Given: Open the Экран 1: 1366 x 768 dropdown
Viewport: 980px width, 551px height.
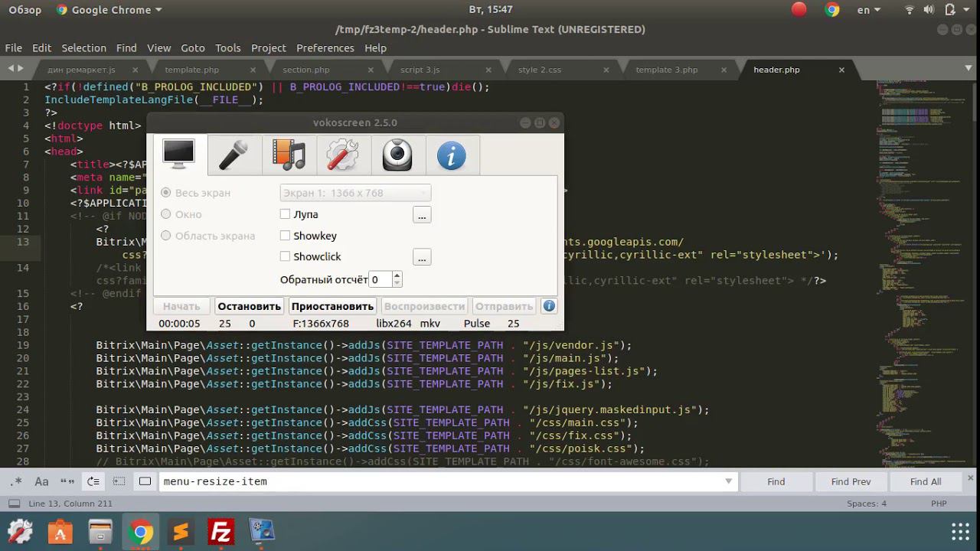Looking at the screenshot, I should [x=355, y=193].
